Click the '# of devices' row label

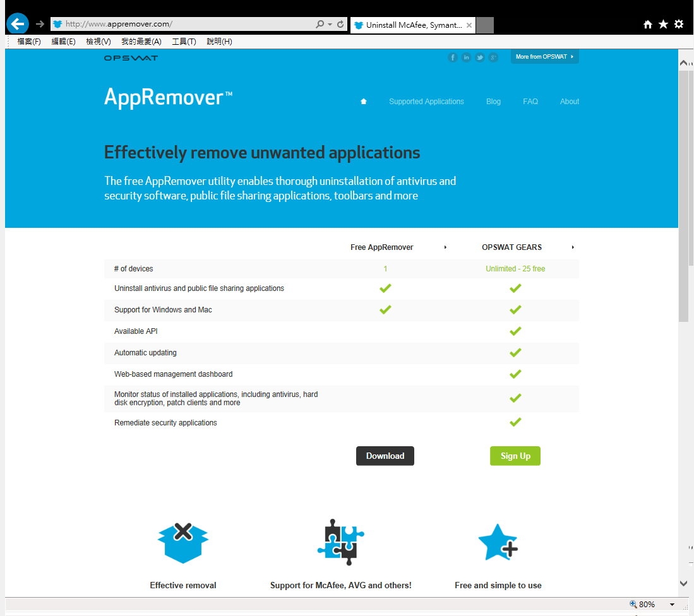(x=134, y=268)
